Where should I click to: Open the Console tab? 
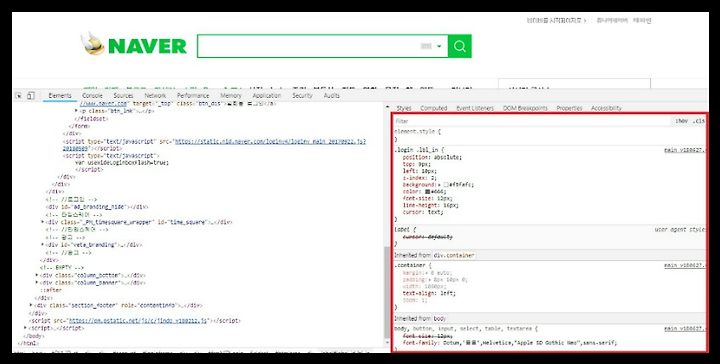click(92, 95)
